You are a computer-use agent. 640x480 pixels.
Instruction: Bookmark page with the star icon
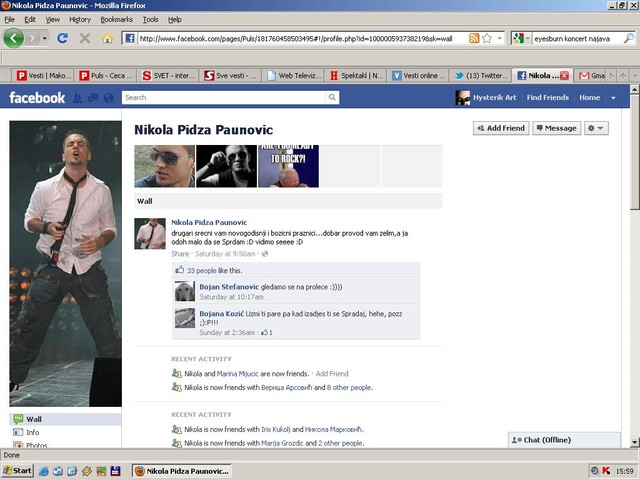tap(487, 38)
